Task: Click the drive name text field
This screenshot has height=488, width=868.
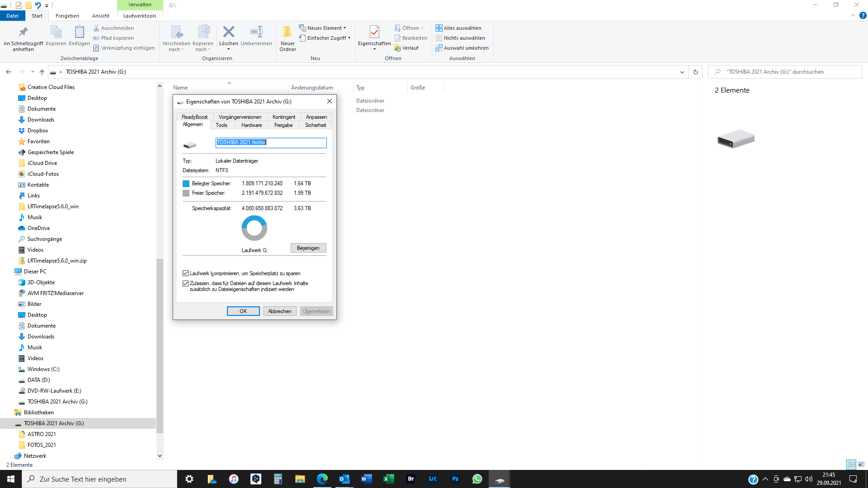Action: pyautogui.click(x=271, y=143)
